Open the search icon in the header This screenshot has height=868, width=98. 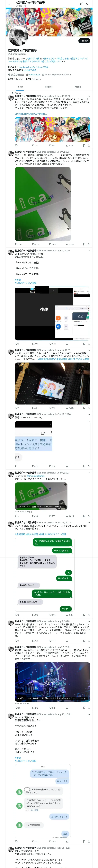click(x=88, y=4)
